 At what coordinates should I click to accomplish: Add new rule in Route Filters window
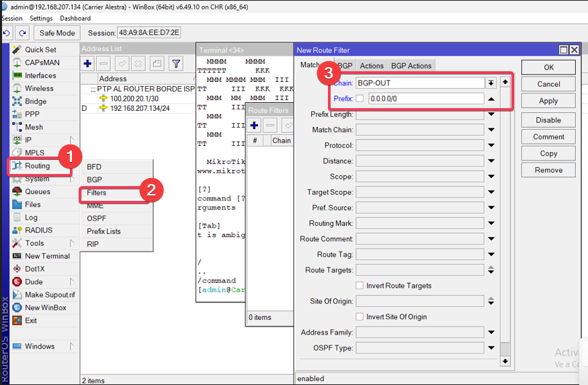(255, 125)
